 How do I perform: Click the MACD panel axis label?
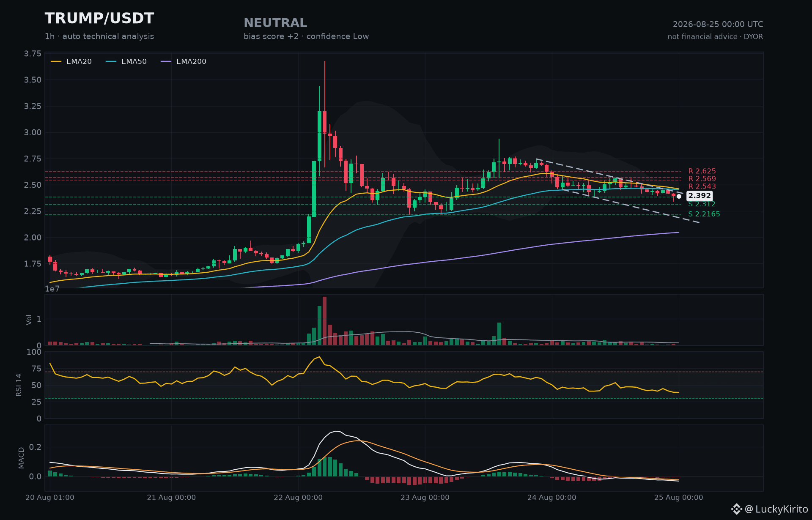point(21,458)
